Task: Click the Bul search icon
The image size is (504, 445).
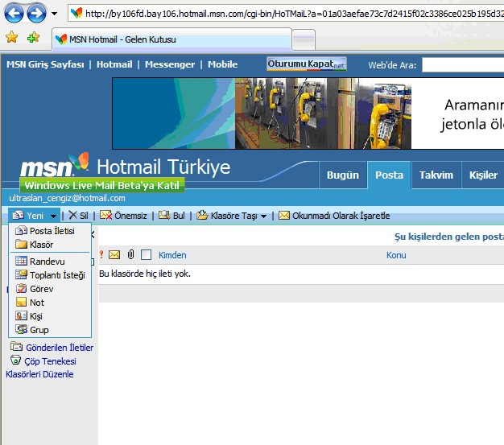Action: click(164, 215)
